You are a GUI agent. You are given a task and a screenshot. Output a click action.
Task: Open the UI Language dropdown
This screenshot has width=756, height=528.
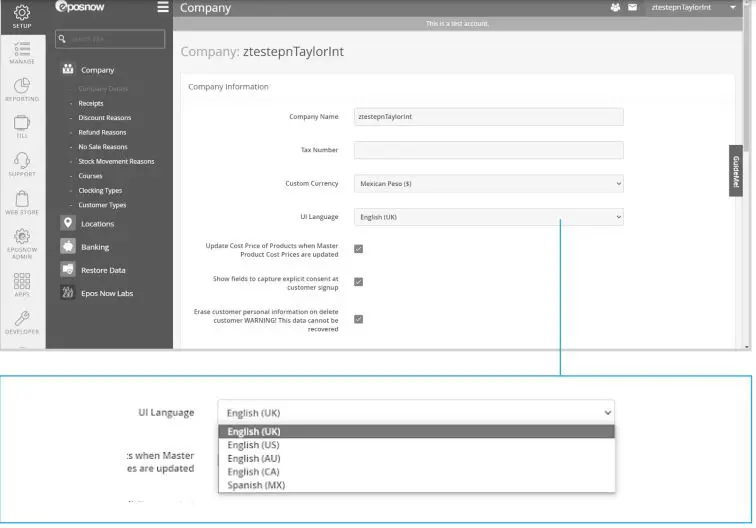coord(488,217)
